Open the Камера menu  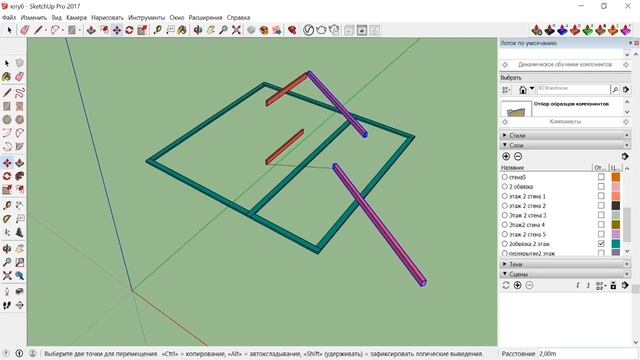[x=76, y=18]
